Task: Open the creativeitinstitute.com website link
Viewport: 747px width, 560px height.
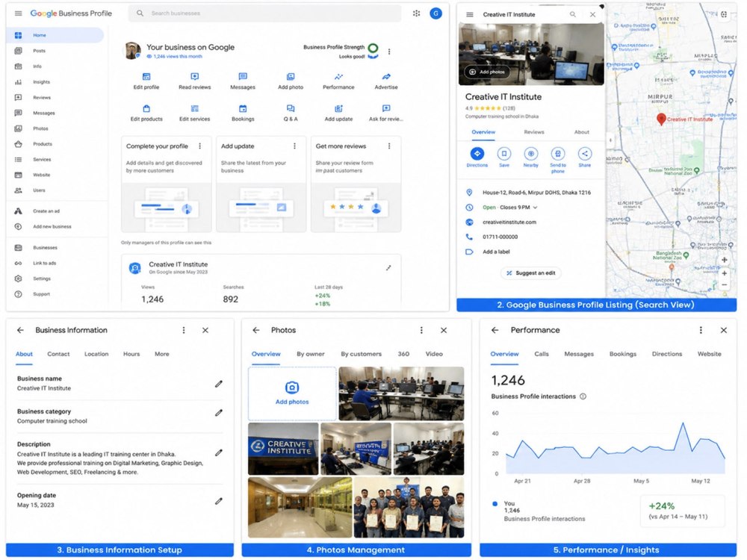Action: pos(509,222)
